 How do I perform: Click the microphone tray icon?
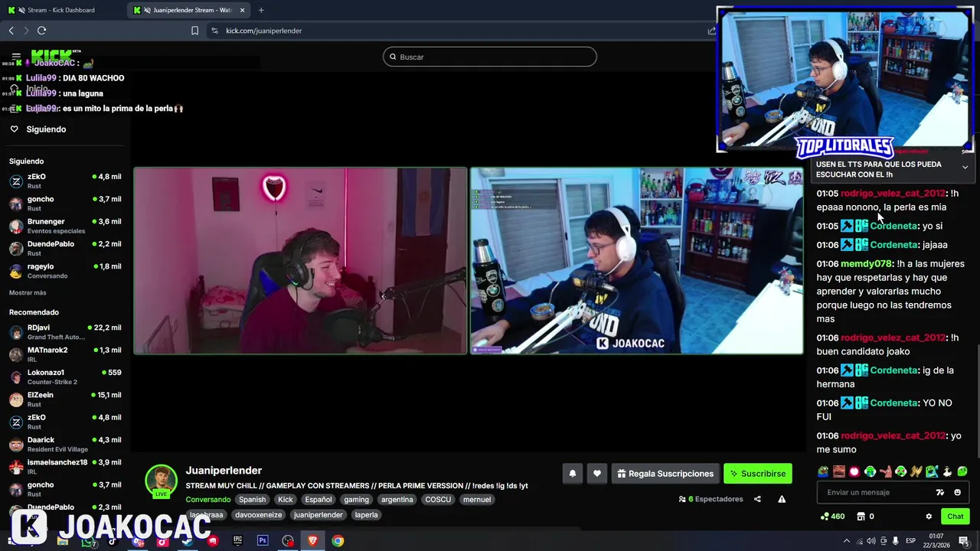(x=896, y=540)
